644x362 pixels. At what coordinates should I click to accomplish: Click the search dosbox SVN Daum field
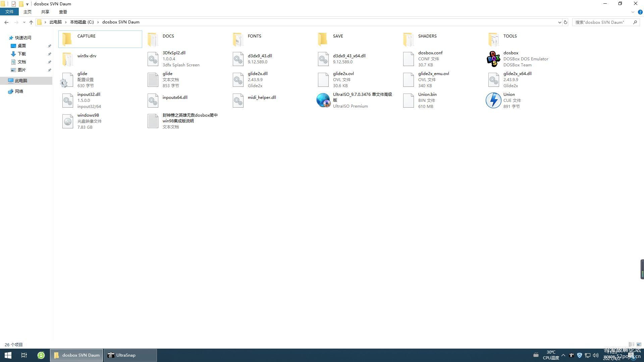click(602, 22)
